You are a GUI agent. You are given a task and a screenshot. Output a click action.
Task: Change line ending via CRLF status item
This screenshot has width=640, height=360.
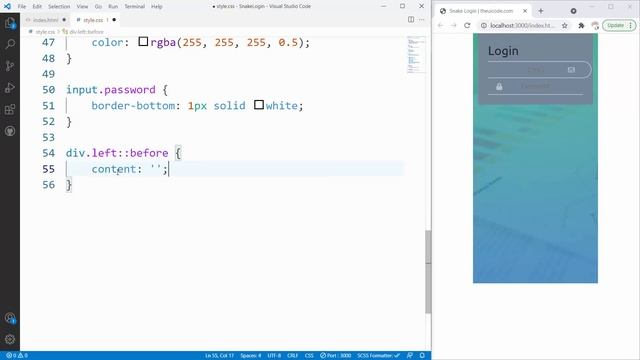coord(292,356)
